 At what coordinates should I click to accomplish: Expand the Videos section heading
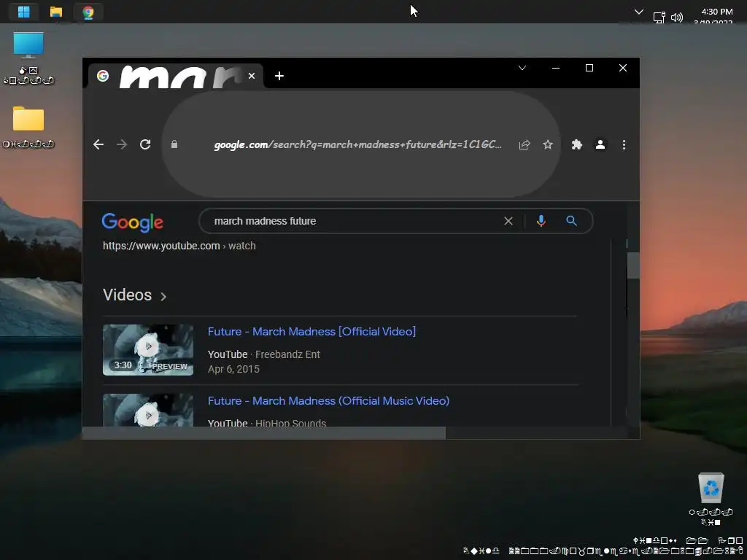(x=135, y=295)
